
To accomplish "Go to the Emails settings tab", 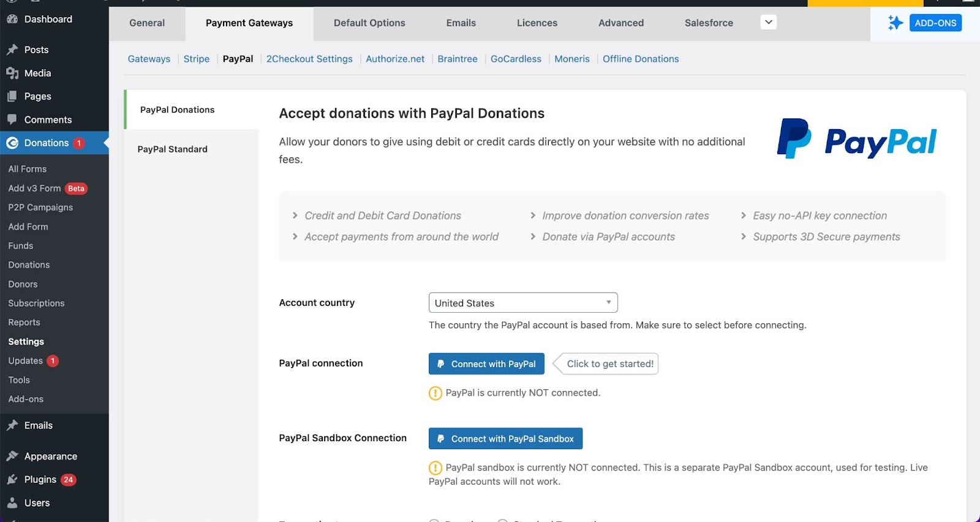I will click(x=461, y=23).
